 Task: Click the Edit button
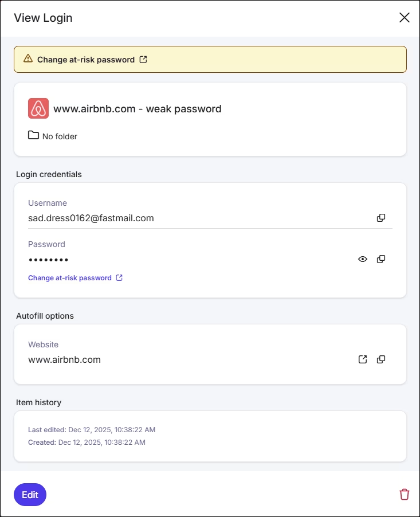pyautogui.click(x=30, y=494)
